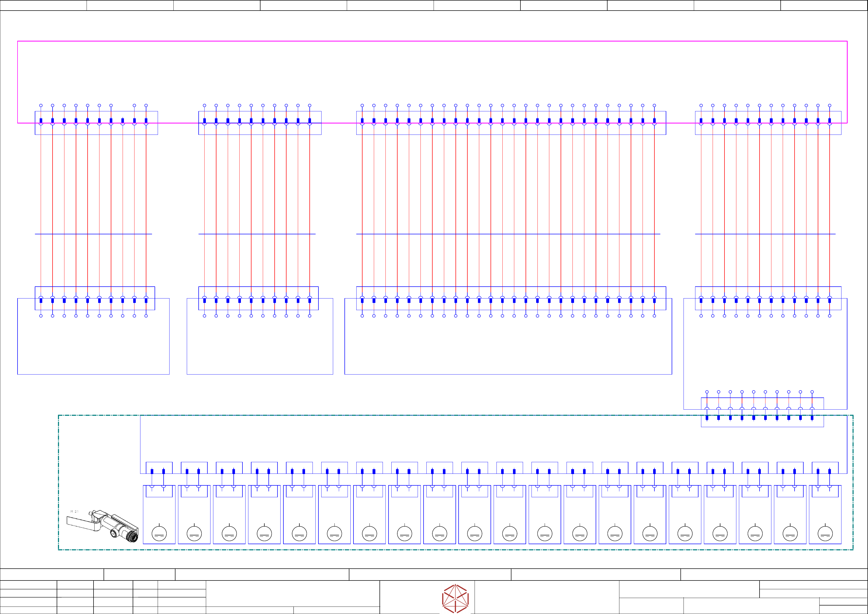The width and height of the screenshot is (868, 614).
Task: Select the rightmost circular ground symbol at bottom
Action: (825, 533)
